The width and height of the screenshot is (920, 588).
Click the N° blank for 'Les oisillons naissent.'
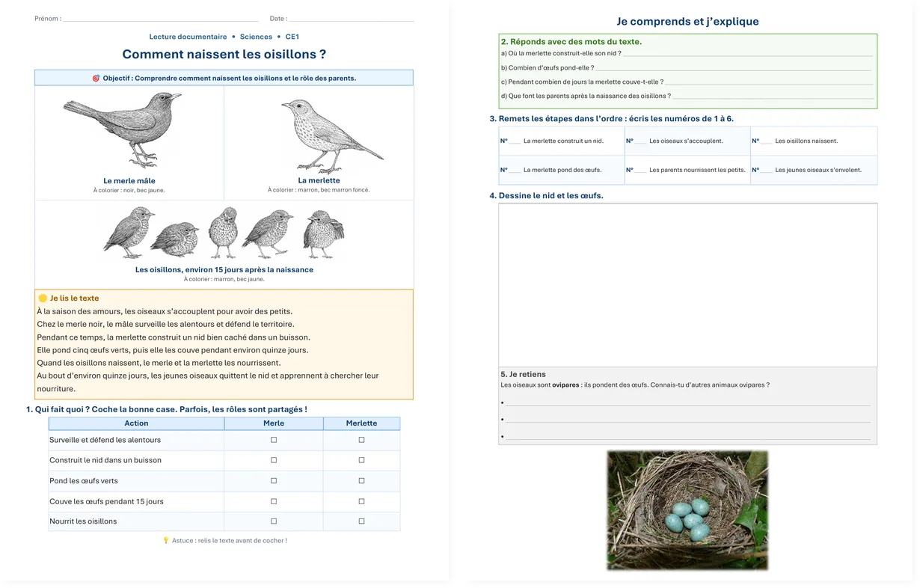tap(766, 141)
